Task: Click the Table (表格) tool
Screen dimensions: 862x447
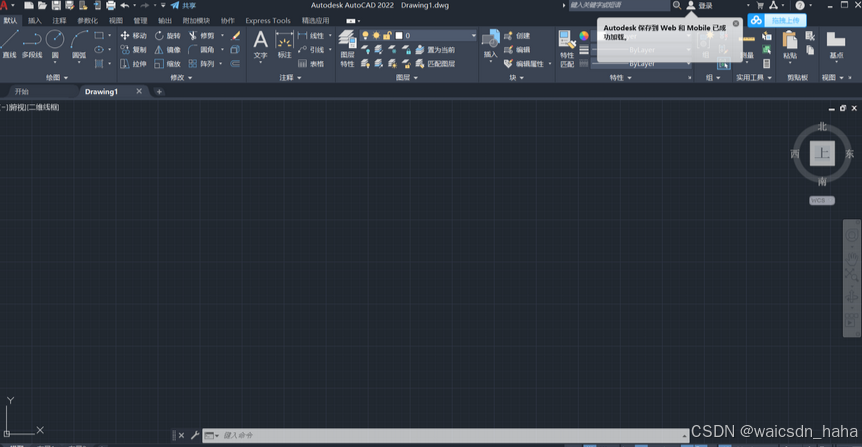Action: (x=311, y=64)
